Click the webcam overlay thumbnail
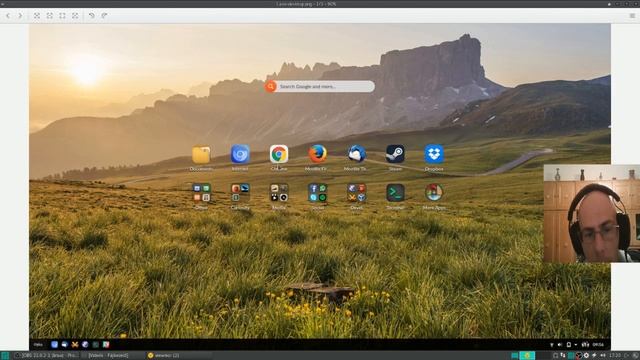This screenshot has height=360, width=640. 591,213
